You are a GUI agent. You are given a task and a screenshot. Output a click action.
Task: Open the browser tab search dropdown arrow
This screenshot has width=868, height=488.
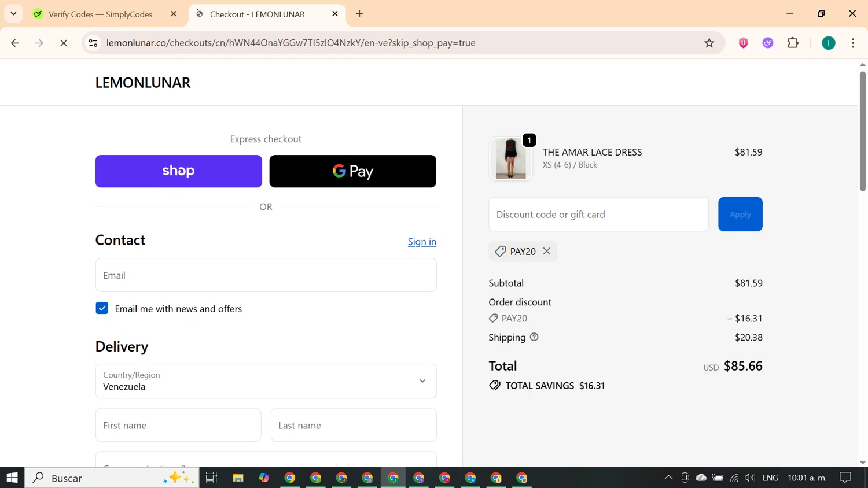[13, 13]
